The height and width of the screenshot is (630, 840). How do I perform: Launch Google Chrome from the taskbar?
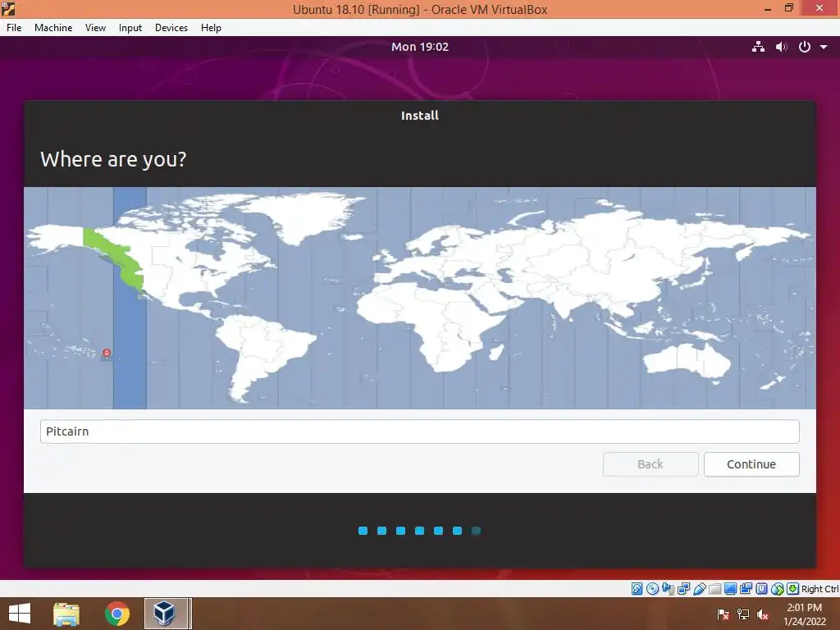point(116,614)
